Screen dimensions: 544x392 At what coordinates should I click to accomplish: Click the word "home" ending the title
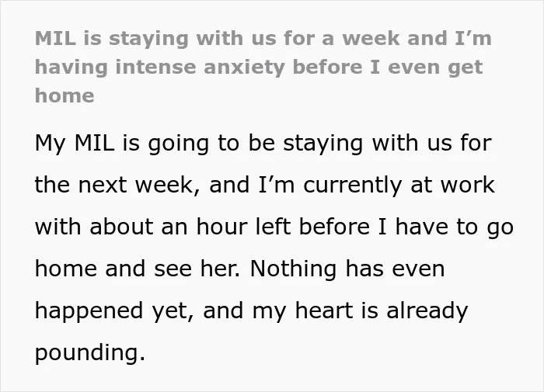point(65,95)
